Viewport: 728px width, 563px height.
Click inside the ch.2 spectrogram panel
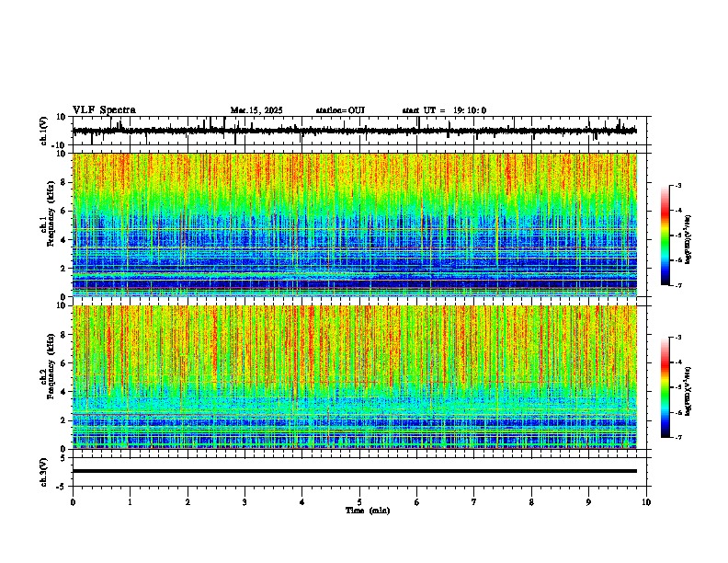tap(355, 377)
